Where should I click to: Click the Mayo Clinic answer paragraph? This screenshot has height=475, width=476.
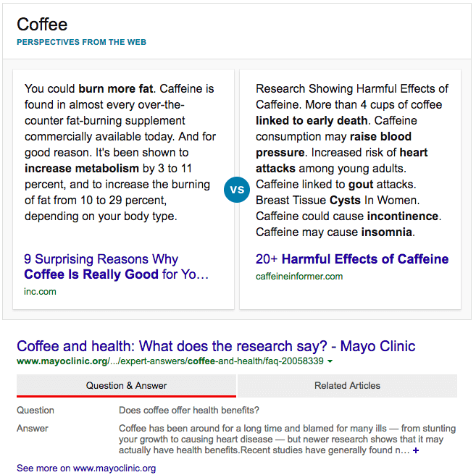287,440
